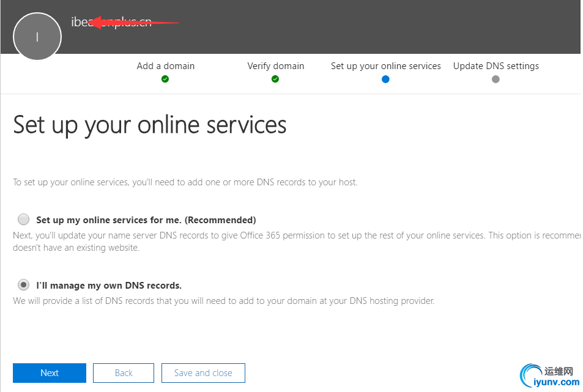Click grey dot under 'Update DNS settings'
This screenshot has width=583, height=392.
click(496, 79)
